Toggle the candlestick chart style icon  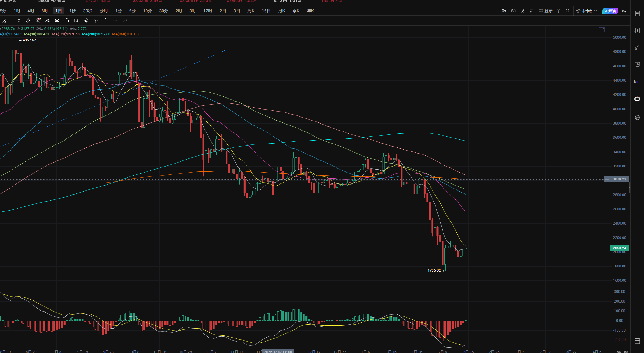(57, 21)
